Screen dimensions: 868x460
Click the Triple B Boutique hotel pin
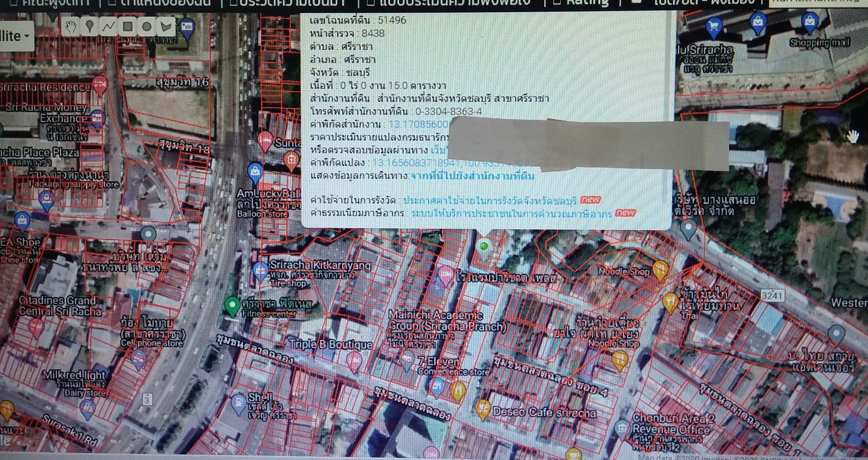[x=354, y=362]
